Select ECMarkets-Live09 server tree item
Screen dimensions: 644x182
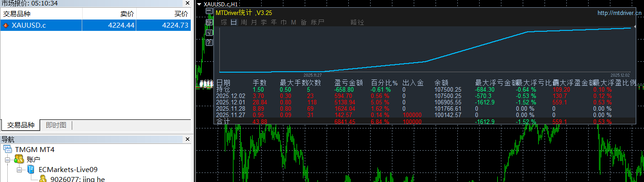click(x=68, y=169)
